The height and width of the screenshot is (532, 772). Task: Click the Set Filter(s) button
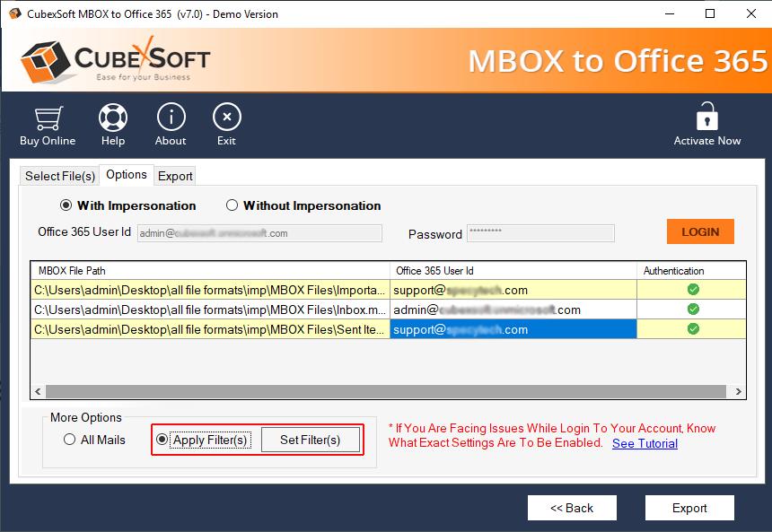click(x=310, y=440)
